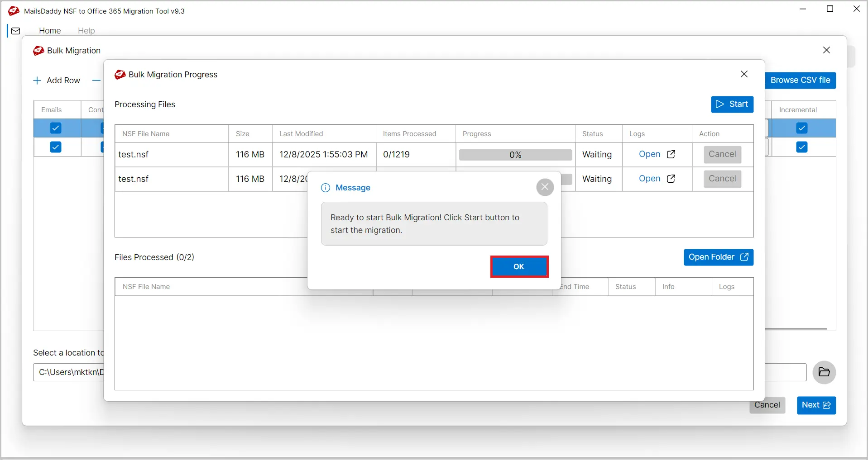Click the mail envelope icon

coord(16,31)
